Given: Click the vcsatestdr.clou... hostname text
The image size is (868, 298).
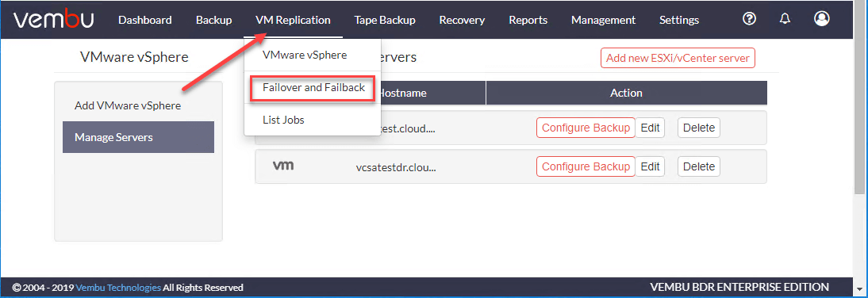Looking at the screenshot, I should tap(397, 166).
